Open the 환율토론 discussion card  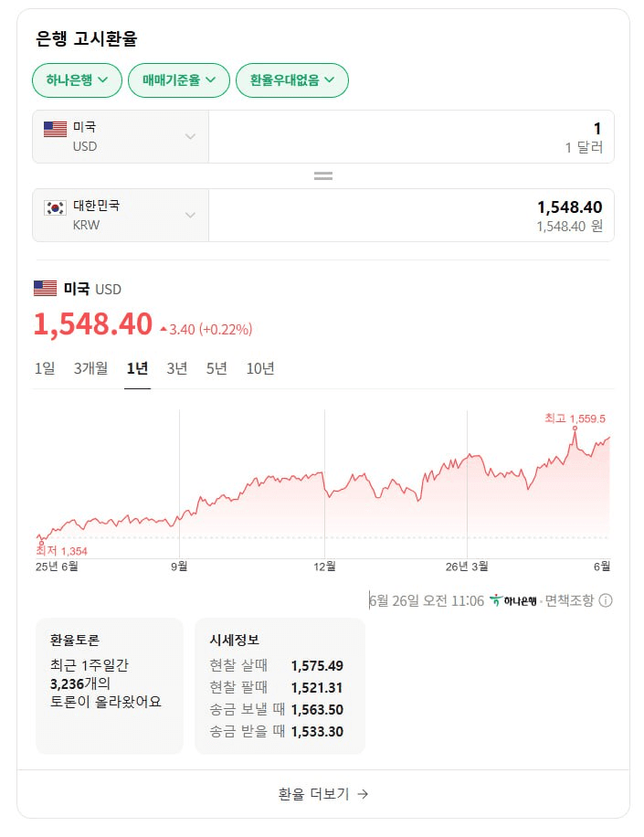(110, 686)
